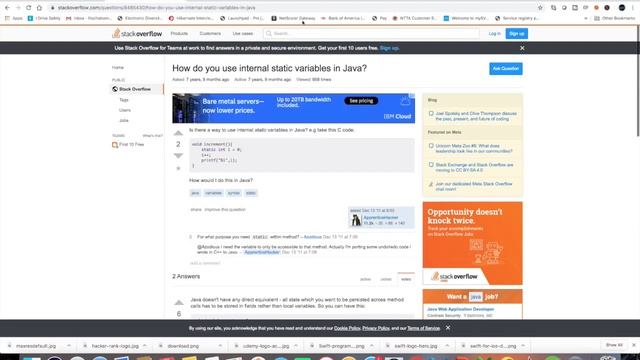The height and width of the screenshot is (360, 640).
Task: Click the java tag
Action: point(196,193)
